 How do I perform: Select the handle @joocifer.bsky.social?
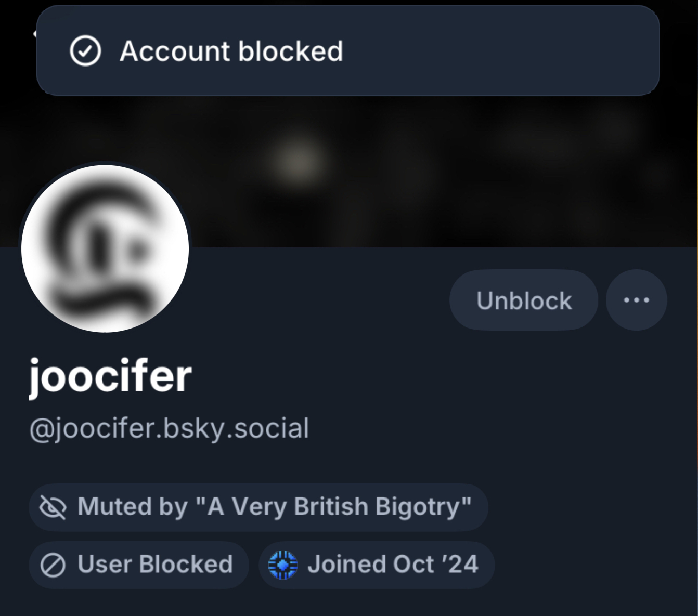pos(169,428)
